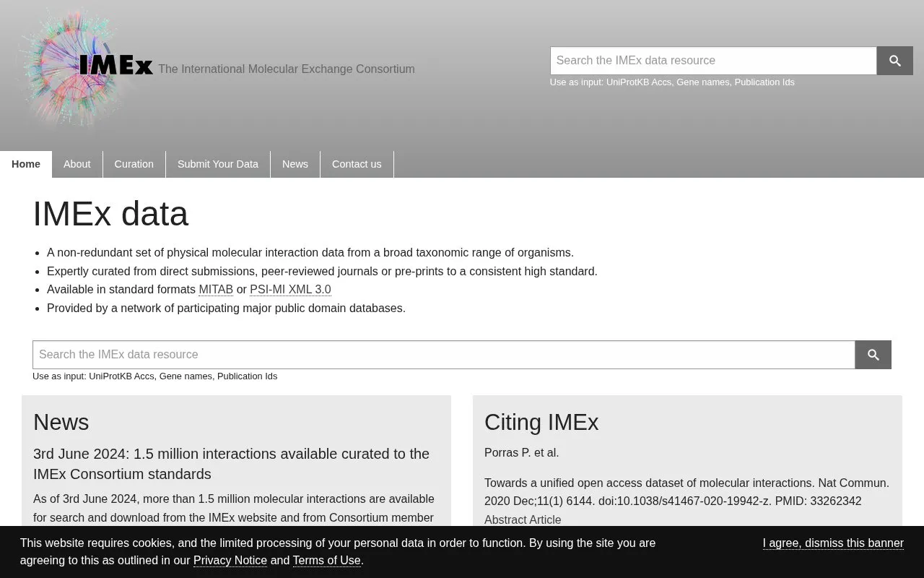
Task: Click the 3rd June 2024 news headline
Action: [231, 464]
